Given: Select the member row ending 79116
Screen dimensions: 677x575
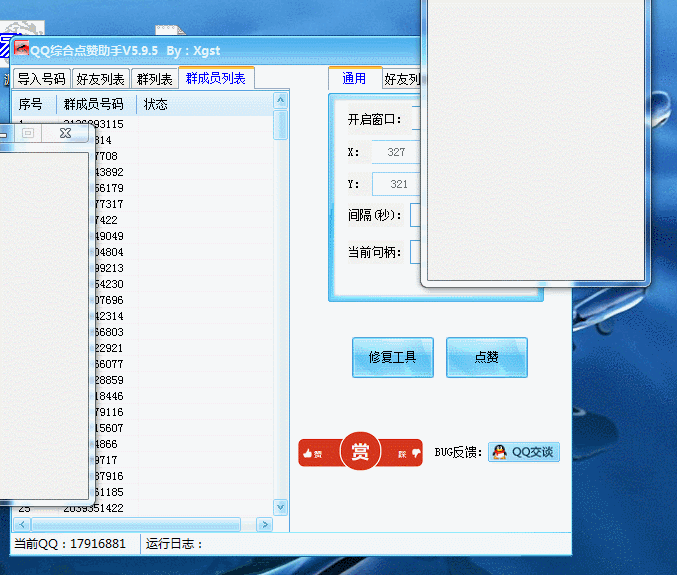Looking at the screenshot, I should click(x=183, y=411).
